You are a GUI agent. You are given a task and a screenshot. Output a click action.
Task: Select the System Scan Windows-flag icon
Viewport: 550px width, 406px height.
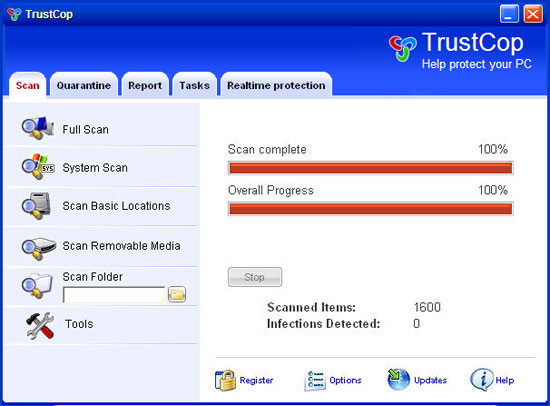[38, 167]
